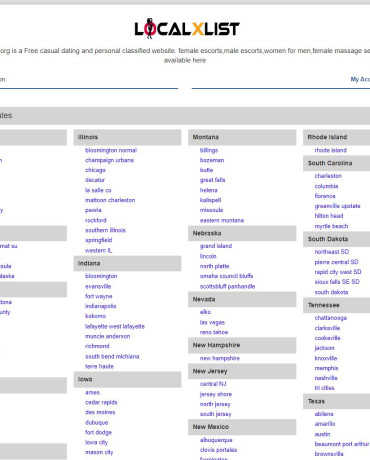Image resolution: width=370 pixels, height=460 pixels.
Task: Open the lincoln link
Action: point(208,256)
